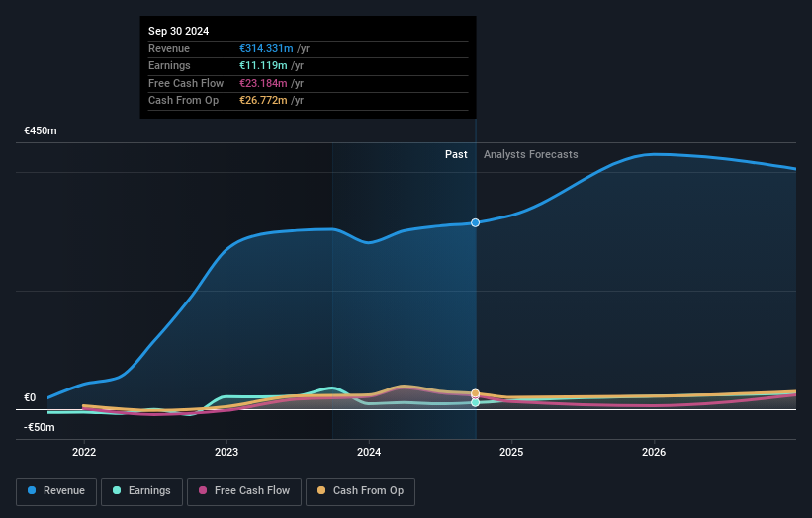
Task: Click the Cash From Op label in tooltip
Action: coord(183,101)
